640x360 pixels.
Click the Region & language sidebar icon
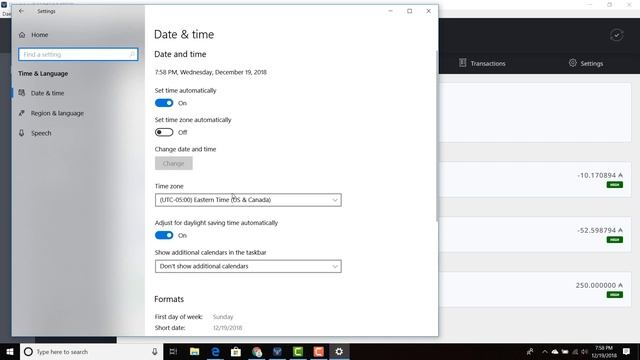22,113
